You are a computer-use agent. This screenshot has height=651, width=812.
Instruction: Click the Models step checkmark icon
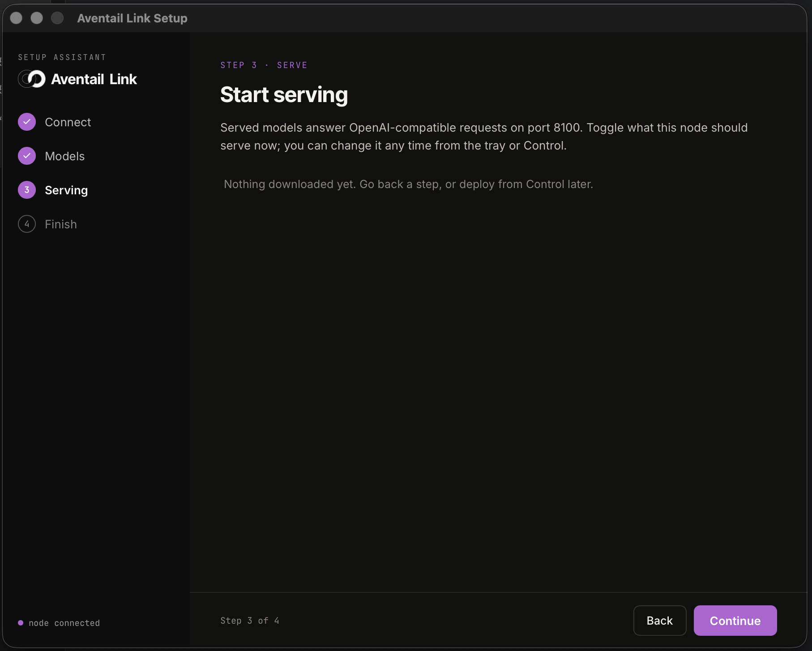tap(27, 156)
